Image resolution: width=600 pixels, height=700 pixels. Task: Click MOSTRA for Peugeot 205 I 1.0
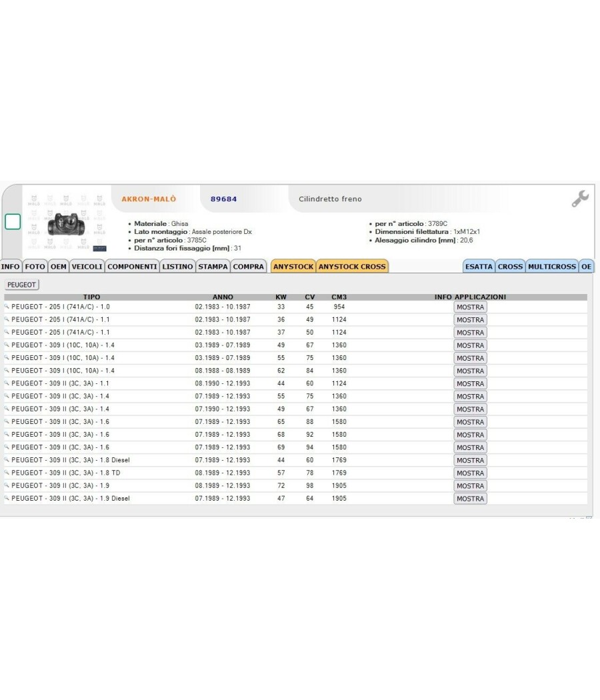tap(470, 307)
